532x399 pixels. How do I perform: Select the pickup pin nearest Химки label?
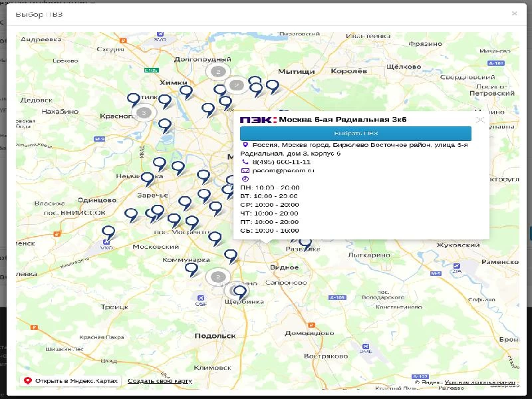click(x=186, y=92)
